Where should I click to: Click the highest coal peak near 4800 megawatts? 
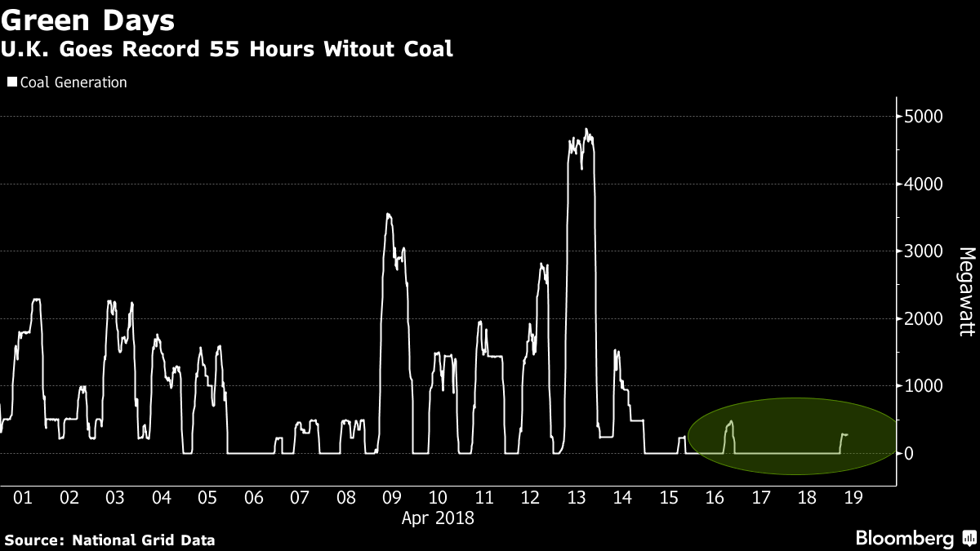tap(586, 131)
